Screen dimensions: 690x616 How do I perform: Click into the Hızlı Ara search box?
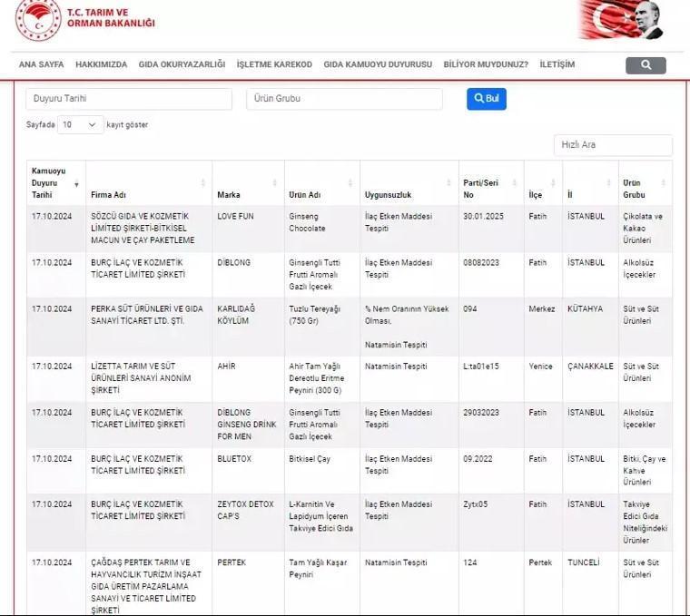click(613, 145)
